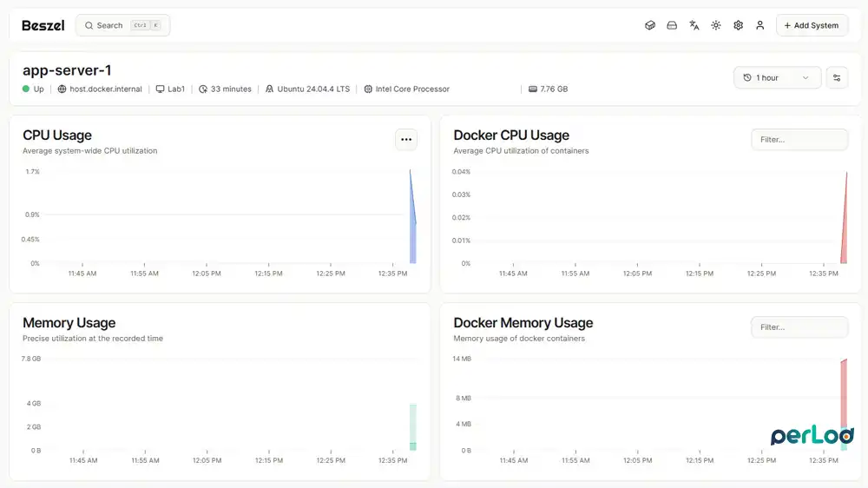The width and height of the screenshot is (868, 488).
Task: Focus the Search box
Action: coord(123,25)
